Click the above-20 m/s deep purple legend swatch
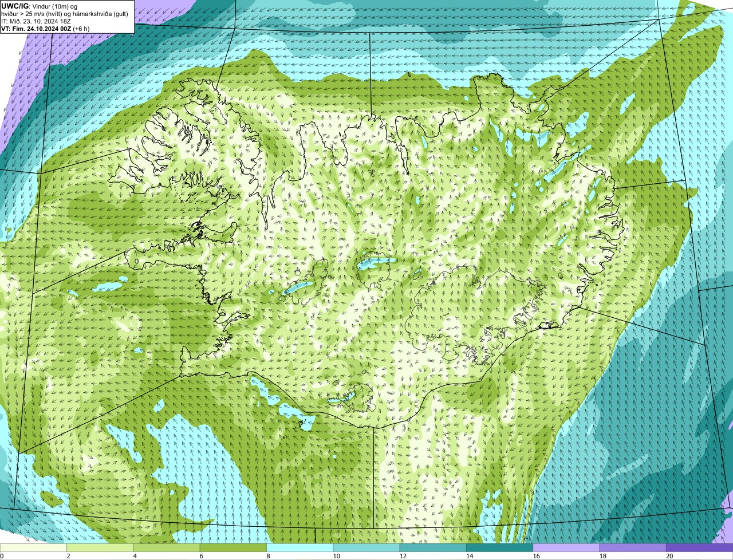 pyautogui.click(x=700, y=547)
